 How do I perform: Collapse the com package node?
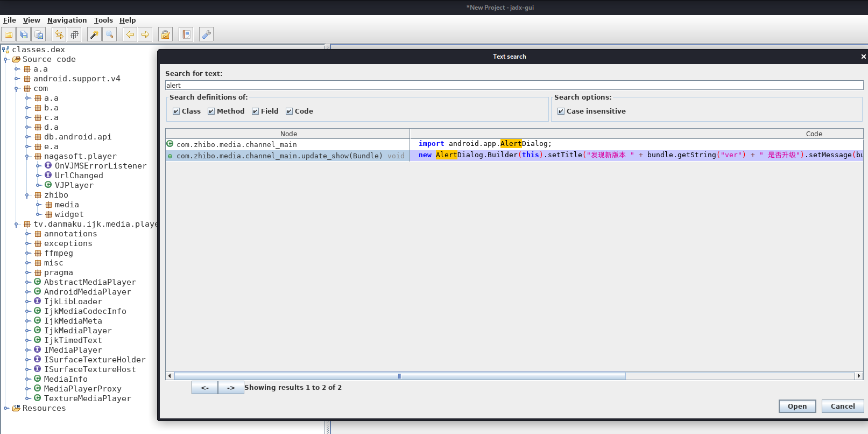(17, 89)
